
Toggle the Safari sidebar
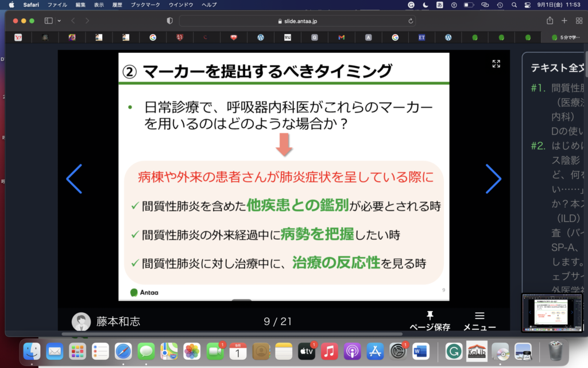[x=48, y=21]
